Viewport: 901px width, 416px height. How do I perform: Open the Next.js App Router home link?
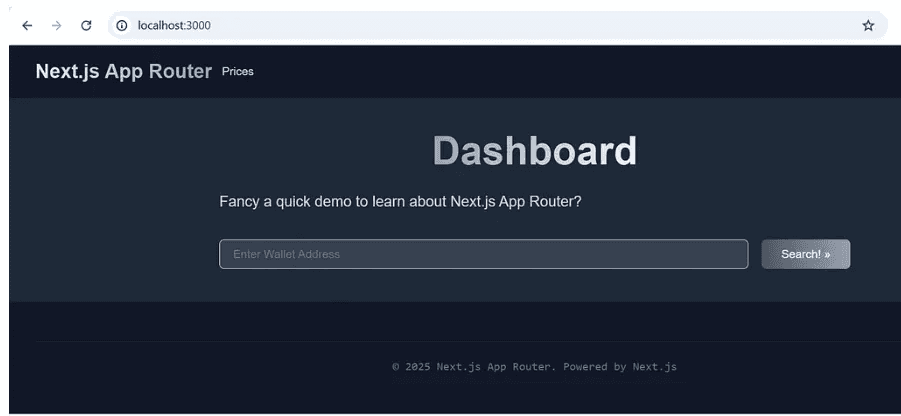[123, 71]
